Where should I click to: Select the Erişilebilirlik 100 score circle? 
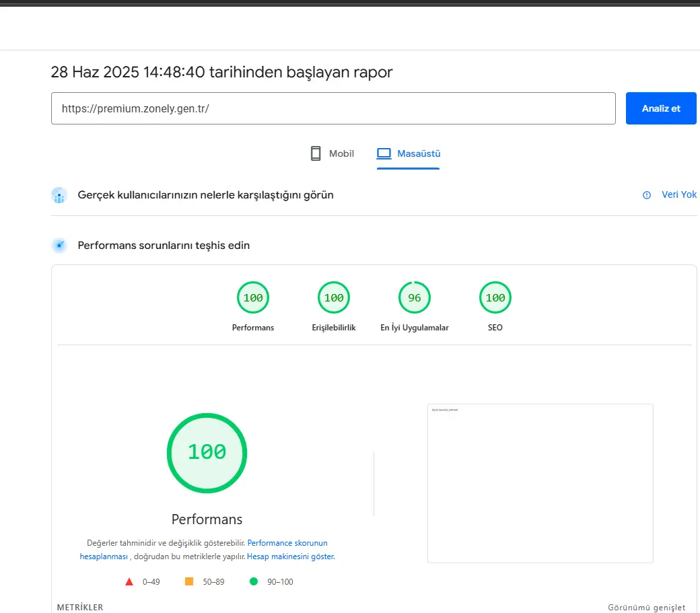[x=334, y=297]
